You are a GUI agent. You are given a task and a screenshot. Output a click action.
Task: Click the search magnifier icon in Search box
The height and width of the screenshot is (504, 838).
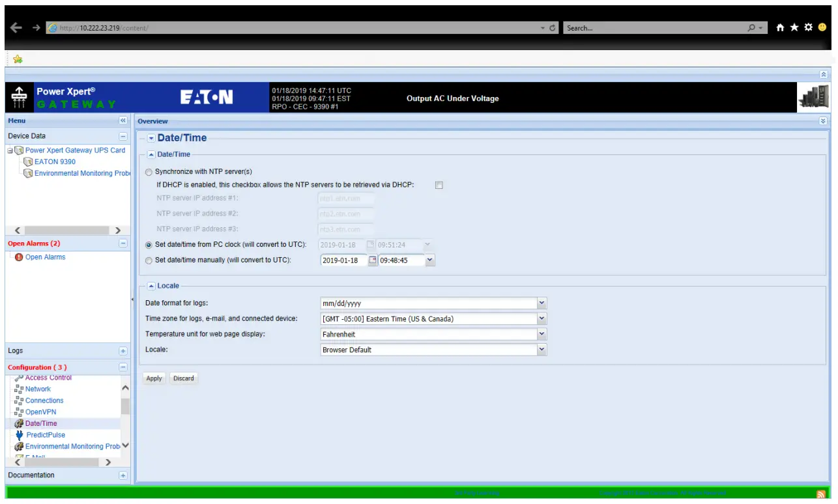point(752,28)
